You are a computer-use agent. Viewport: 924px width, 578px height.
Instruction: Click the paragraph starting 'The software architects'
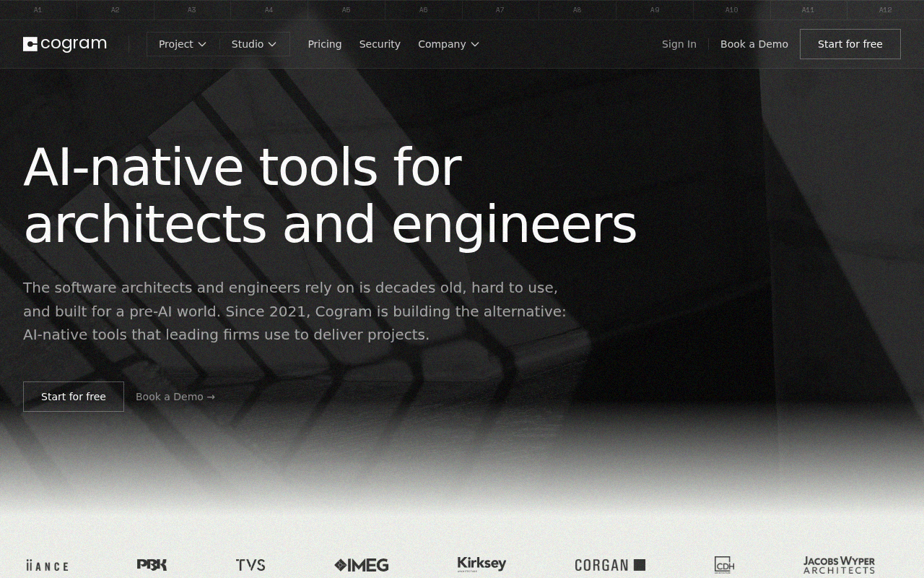(295, 311)
